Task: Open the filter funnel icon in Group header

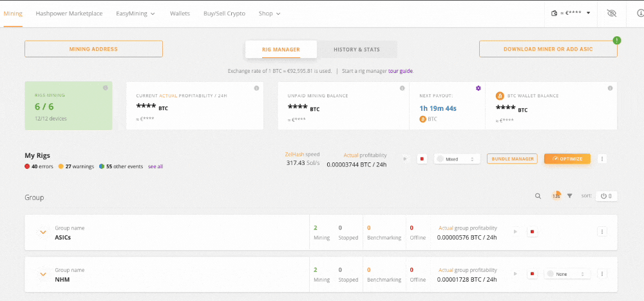Action: point(569,196)
